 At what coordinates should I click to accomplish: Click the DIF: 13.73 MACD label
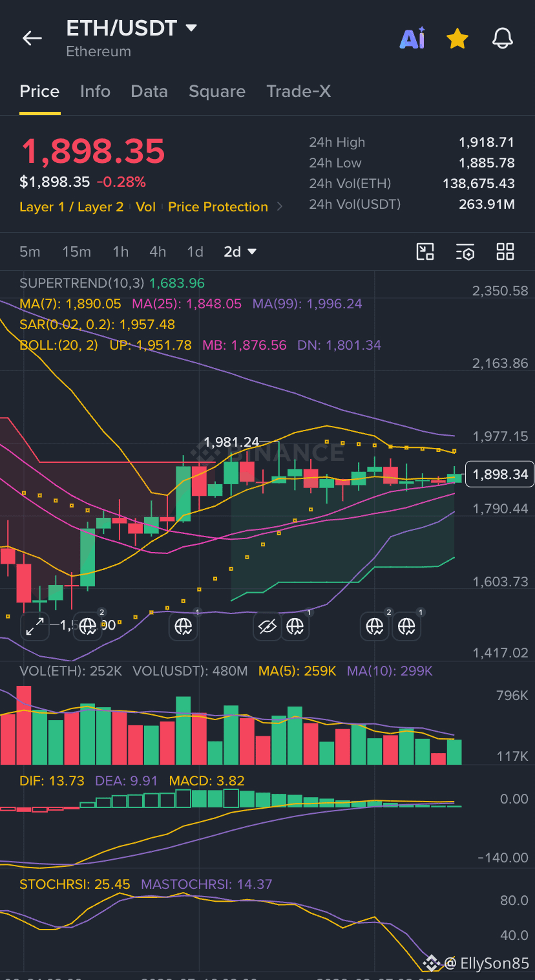[52, 781]
